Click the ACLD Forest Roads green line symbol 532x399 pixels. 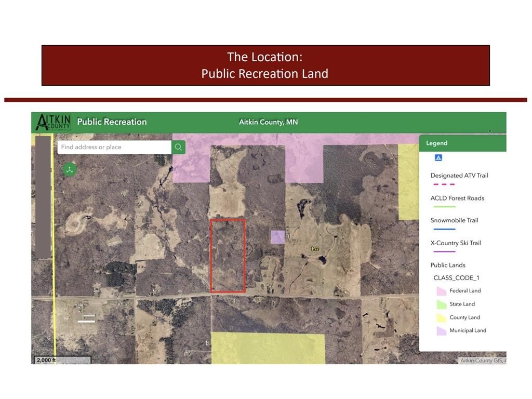pyautogui.click(x=444, y=207)
